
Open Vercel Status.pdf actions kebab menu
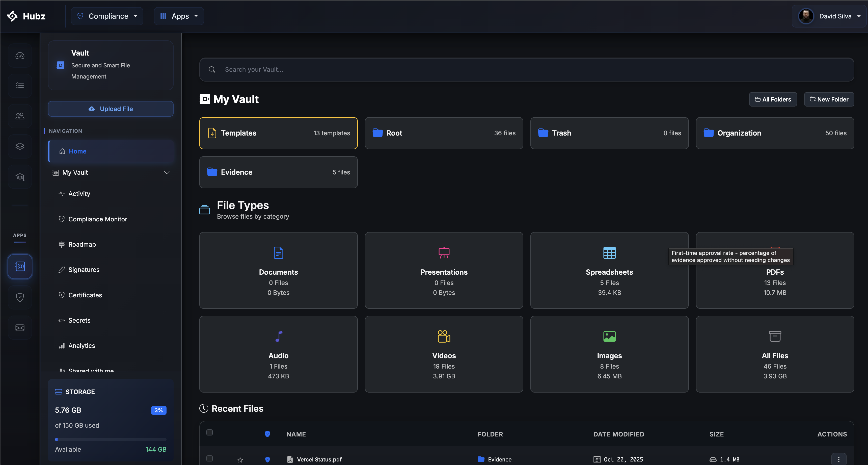click(839, 459)
